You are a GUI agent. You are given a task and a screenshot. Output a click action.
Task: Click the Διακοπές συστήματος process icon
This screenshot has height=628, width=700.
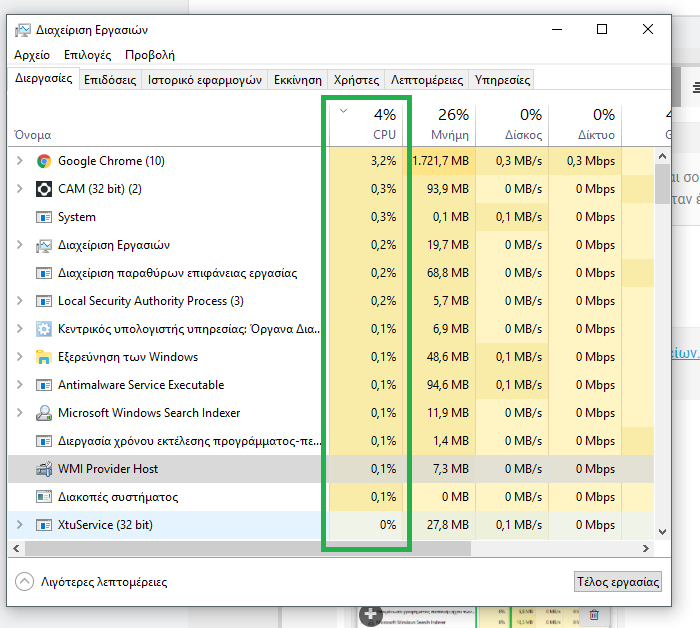click(44, 497)
